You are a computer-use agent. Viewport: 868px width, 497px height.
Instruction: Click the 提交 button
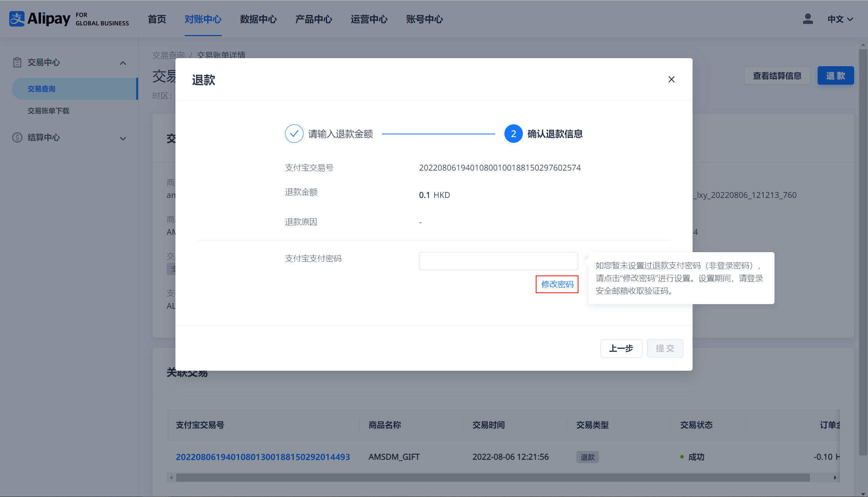tap(665, 348)
